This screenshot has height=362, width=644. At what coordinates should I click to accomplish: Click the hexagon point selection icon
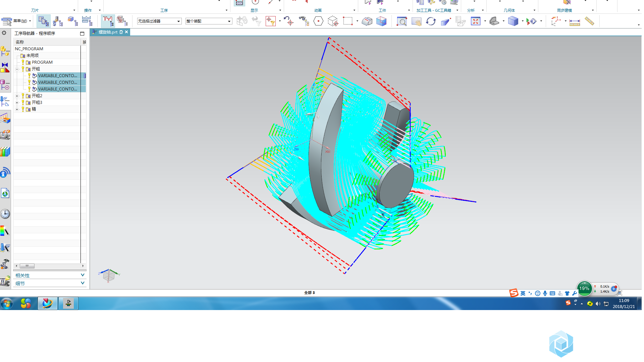pyautogui.click(x=318, y=21)
